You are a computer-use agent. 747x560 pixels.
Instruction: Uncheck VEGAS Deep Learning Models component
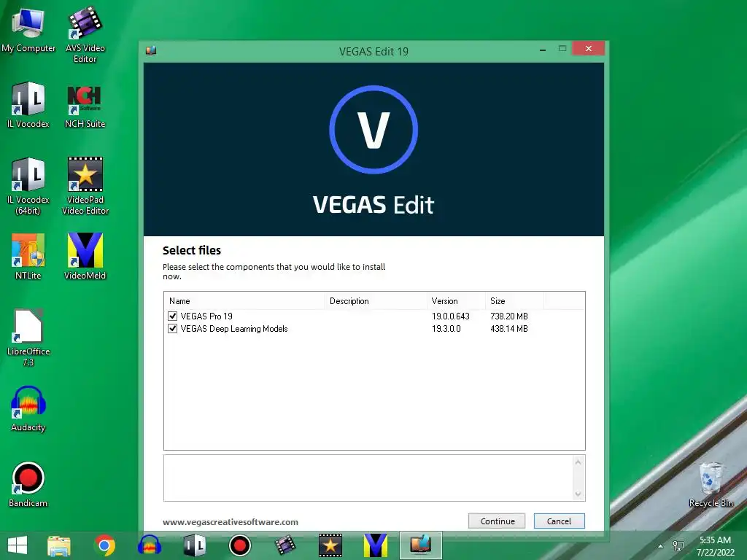(x=172, y=329)
